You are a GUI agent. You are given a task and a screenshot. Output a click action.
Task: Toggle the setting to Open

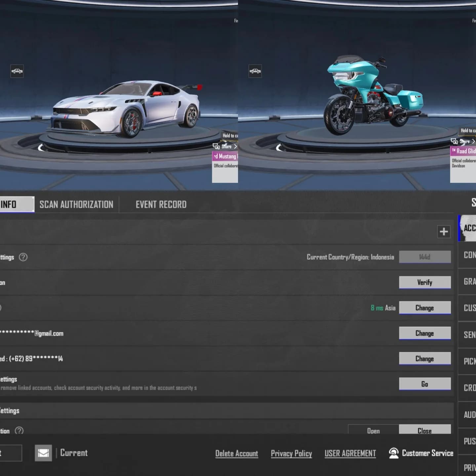374,429
